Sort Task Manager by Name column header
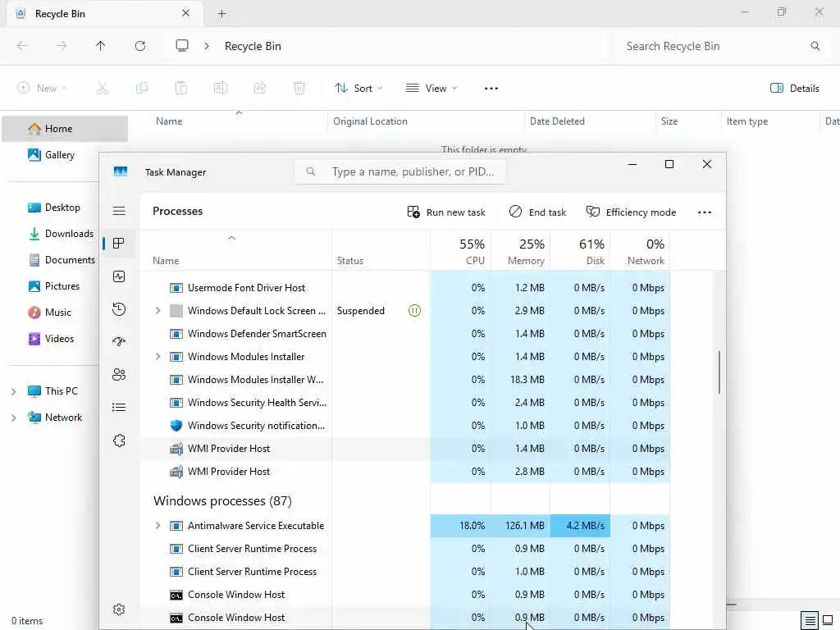 tap(235, 252)
